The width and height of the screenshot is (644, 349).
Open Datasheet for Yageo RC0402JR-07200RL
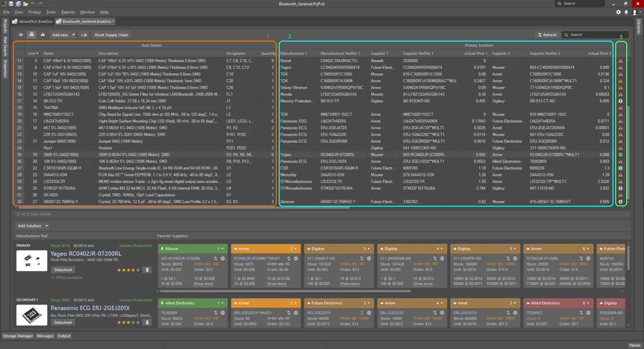click(x=63, y=270)
